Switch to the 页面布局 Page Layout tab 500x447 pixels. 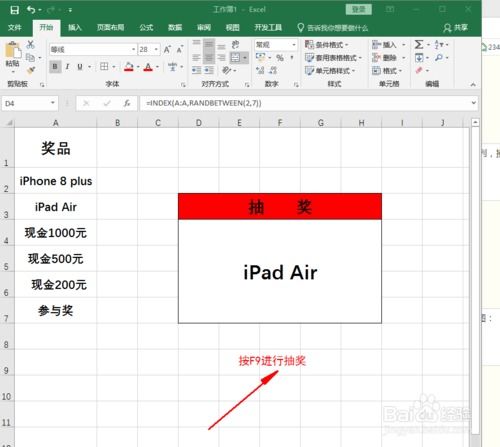(111, 27)
